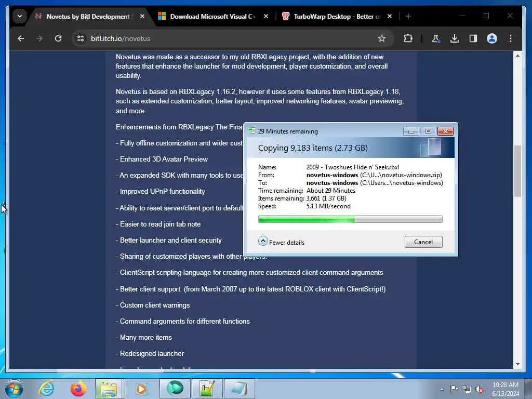Open the Extensions puzzle icon
532x399 pixels.
[408, 38]
